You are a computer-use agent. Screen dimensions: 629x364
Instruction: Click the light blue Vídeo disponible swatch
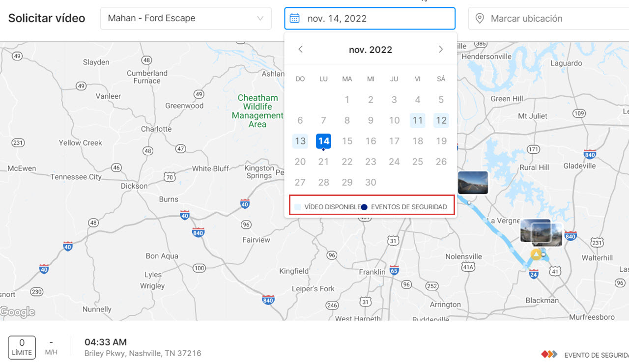tap(297, 207)
